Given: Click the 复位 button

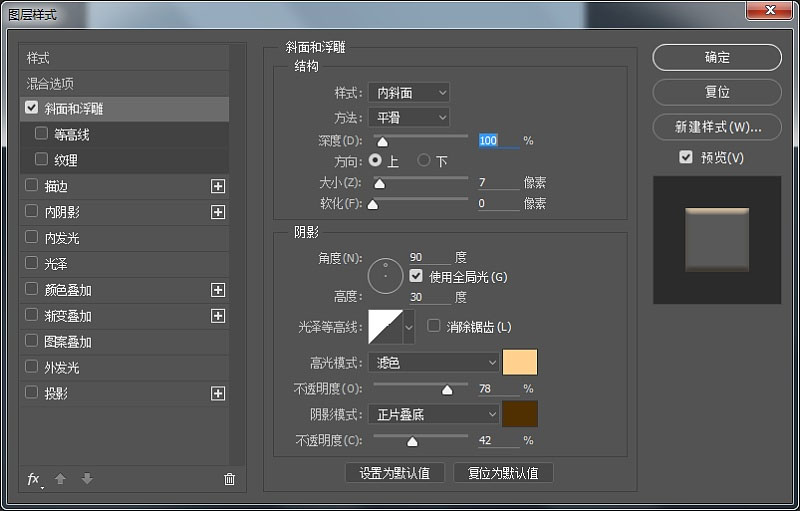Looking at the screenshot, I should (717, 92).
